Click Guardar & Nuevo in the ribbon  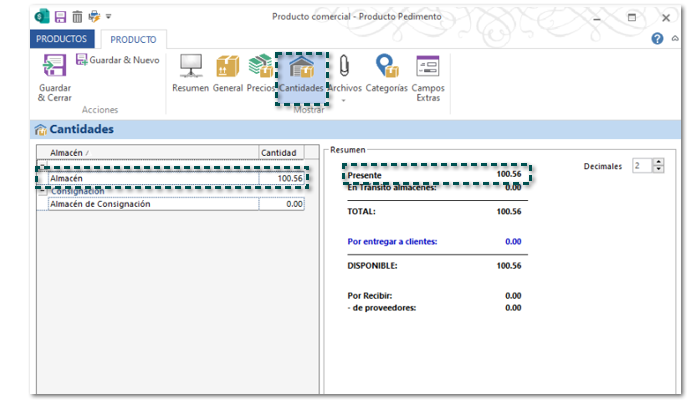tap(117, 60)
